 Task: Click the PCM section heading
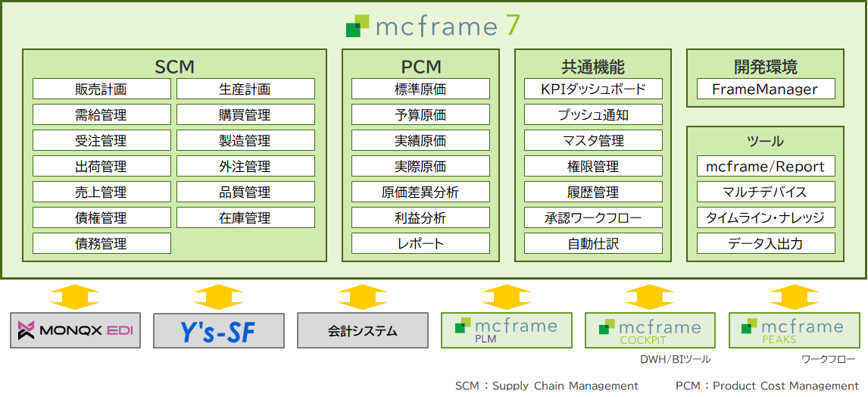pos(420,67)
